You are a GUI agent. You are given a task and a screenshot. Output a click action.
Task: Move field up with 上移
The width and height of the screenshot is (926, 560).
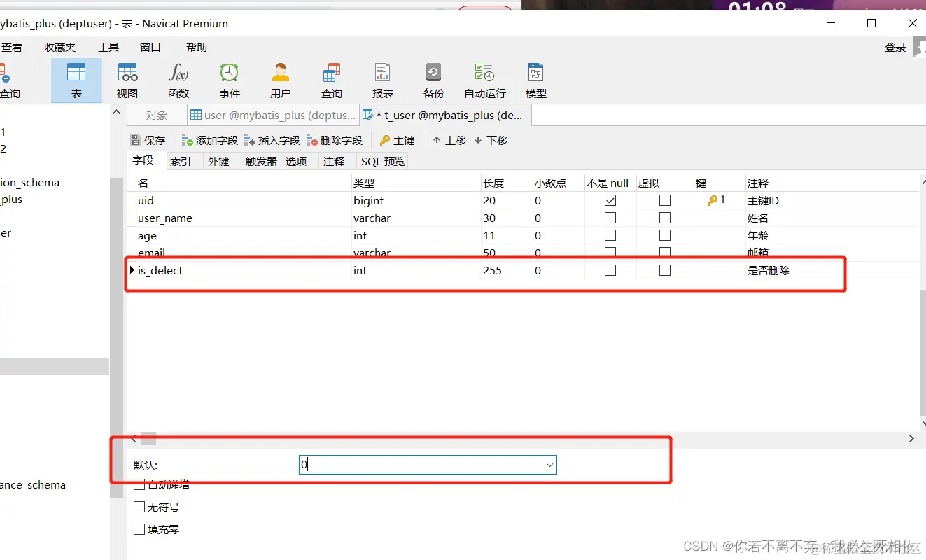(x=449, y=140)
